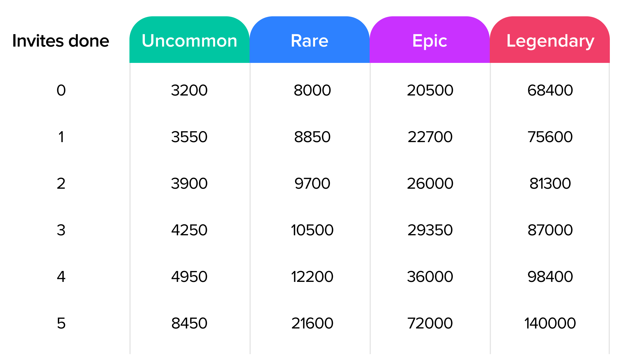
Task: Click the Uncommon value 3200
Action: coord(189,90)
